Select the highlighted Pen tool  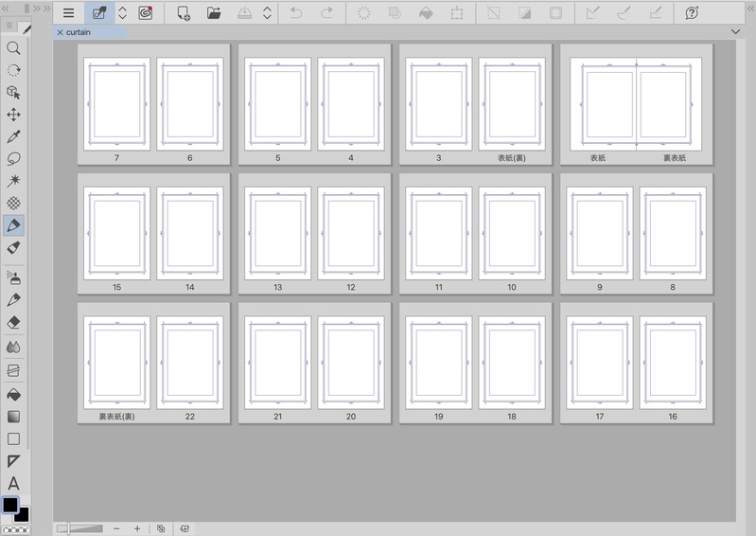pyautogui.click(x=13, y=225)
